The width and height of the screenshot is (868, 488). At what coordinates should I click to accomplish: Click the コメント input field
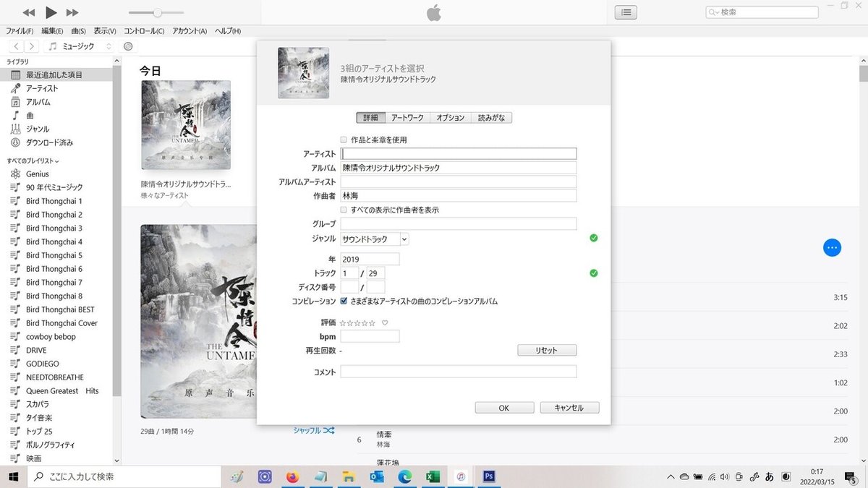click(x=459, y=372)
